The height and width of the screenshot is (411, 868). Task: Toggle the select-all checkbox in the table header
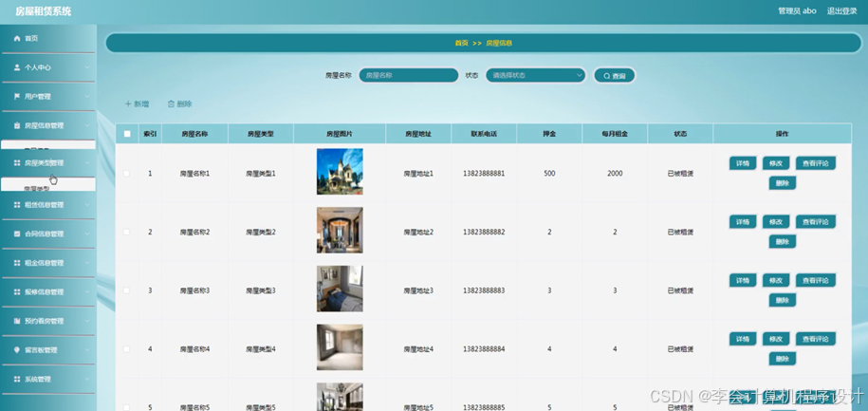[127, 134]
